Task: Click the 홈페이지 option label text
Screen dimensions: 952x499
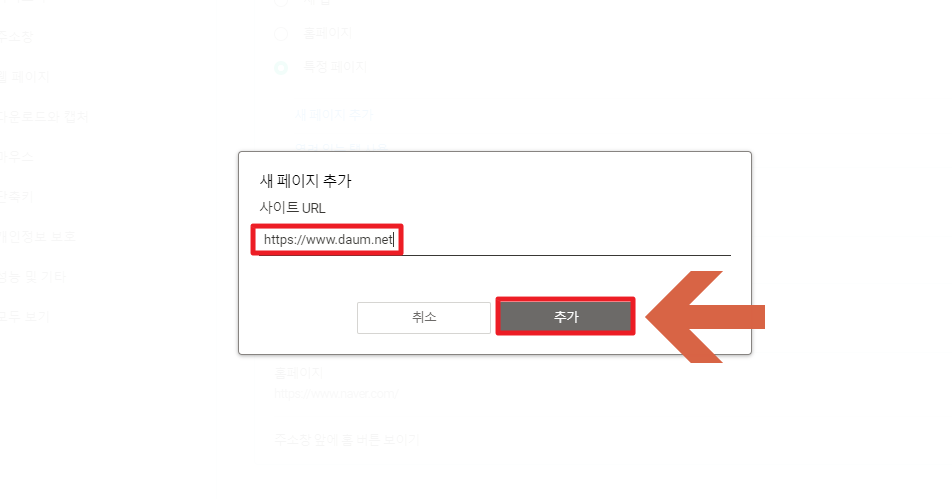Action: point(328,33)
